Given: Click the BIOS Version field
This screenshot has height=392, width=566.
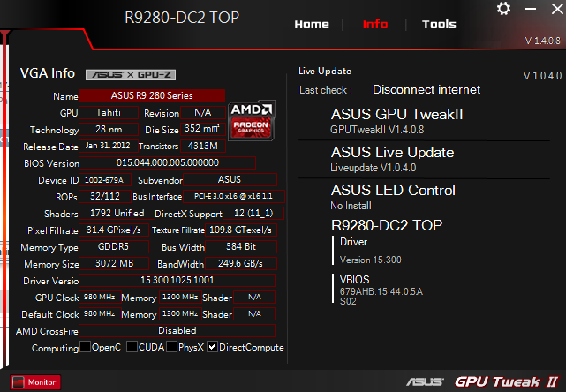Looking at the screenshot, I should coord(168,162).
